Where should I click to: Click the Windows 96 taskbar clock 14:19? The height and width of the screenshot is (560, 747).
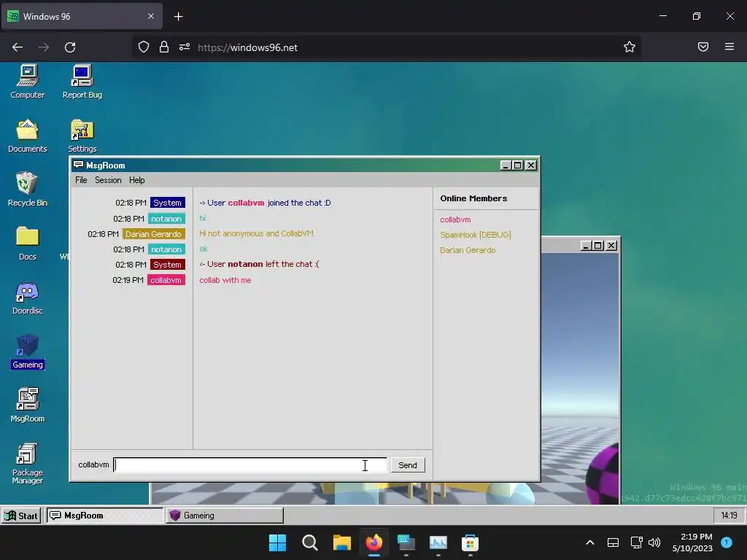(x=729, y=516)
